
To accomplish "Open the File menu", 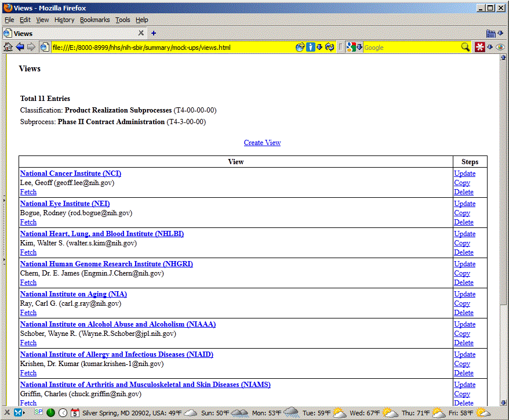I will [x=9, y=20].
